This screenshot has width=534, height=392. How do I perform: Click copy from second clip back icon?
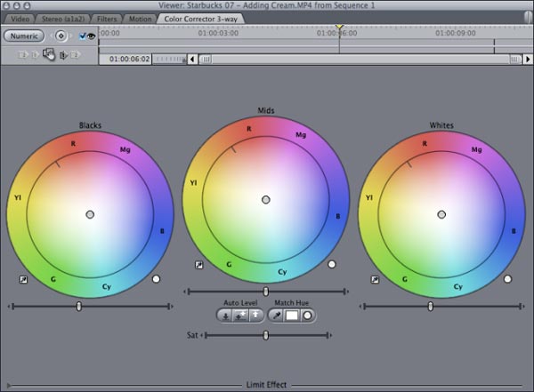[22, 55]
